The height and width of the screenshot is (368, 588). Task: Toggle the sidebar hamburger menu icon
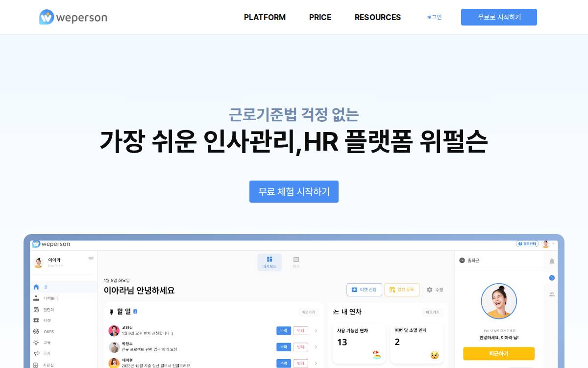tap(91, 259)
